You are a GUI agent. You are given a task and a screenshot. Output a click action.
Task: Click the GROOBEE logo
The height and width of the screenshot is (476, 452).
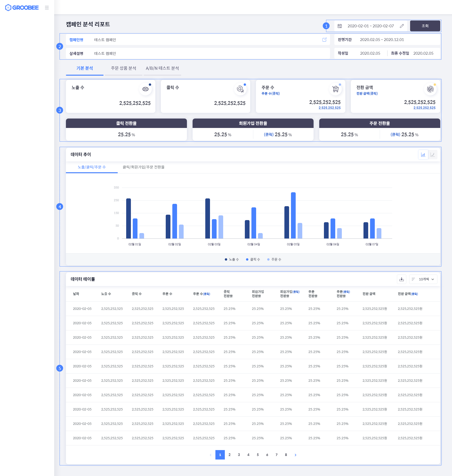click(x=22, y=8)
